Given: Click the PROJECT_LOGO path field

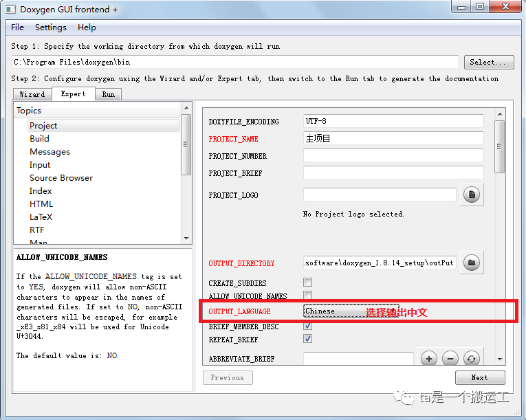Looking at the screenshot, I should (x=380, y=195).
